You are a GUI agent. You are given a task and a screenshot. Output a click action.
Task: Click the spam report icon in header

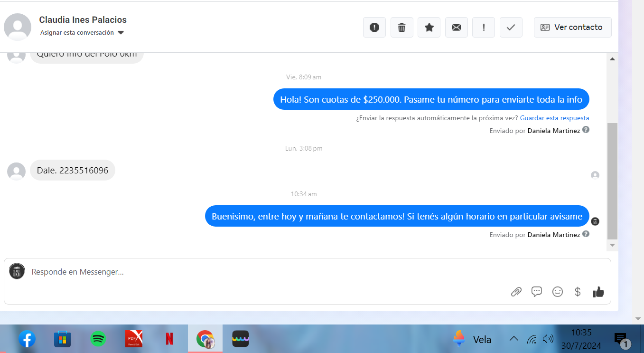(374, 28)
